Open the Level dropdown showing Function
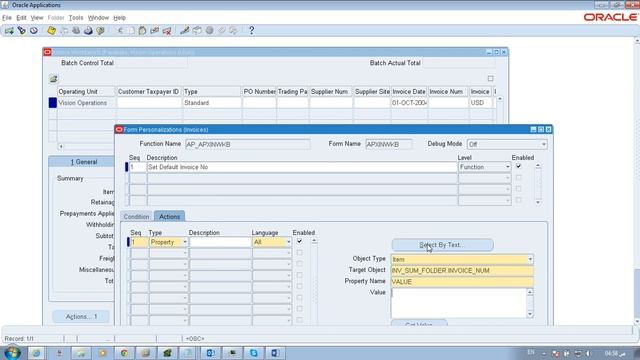The image size is (640, 360). 508,167
